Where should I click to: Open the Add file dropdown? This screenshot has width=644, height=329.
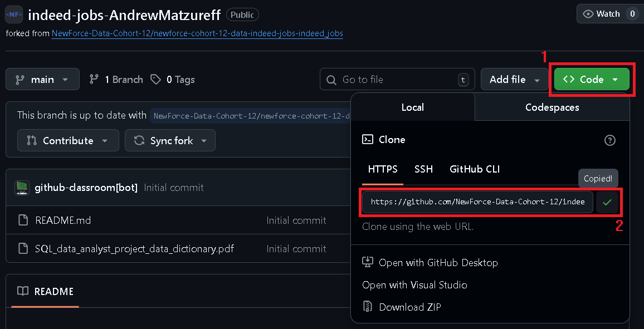click(515, 79)
